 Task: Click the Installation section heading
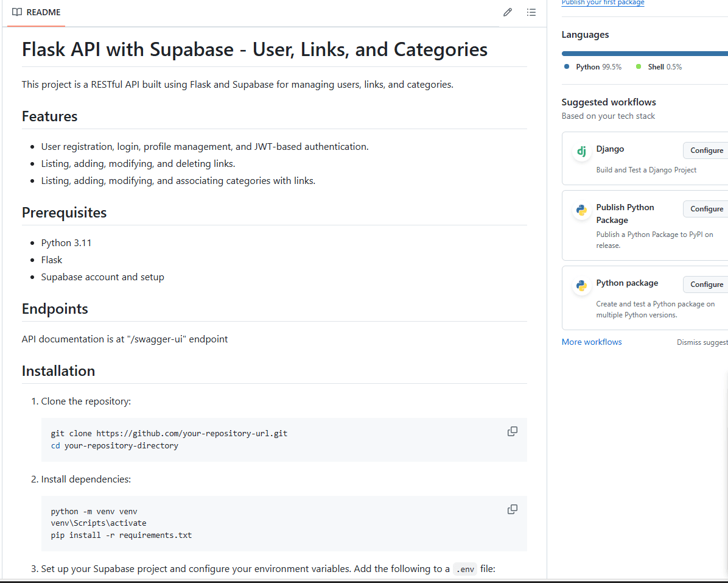(58, 371)
